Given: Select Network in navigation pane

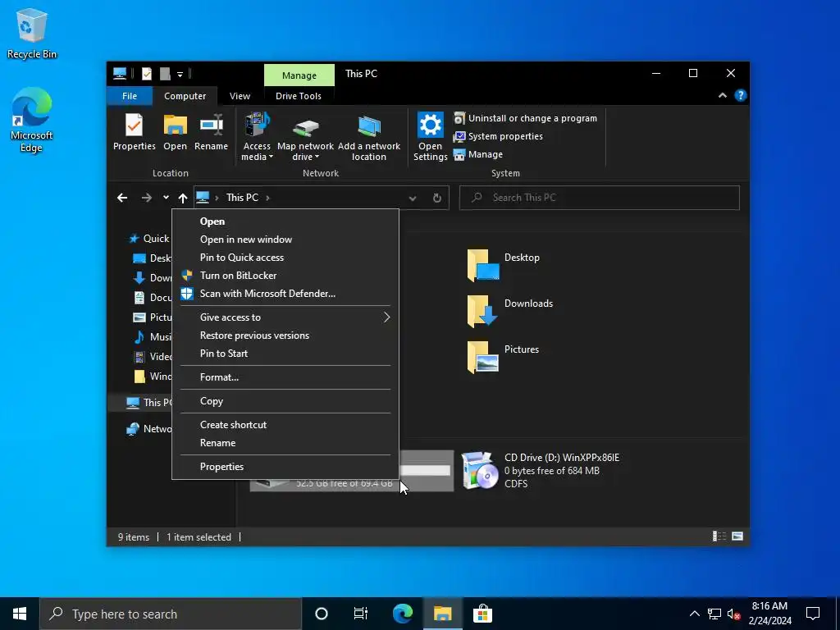Looking at the screenshot, I should pyautogui.click(x=148, y=428).
